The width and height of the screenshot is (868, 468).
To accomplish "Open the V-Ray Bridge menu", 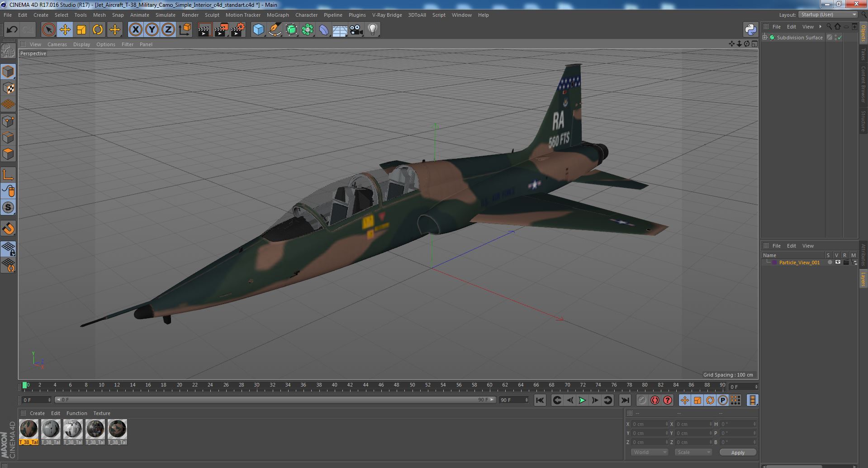I will coord(387,15).
